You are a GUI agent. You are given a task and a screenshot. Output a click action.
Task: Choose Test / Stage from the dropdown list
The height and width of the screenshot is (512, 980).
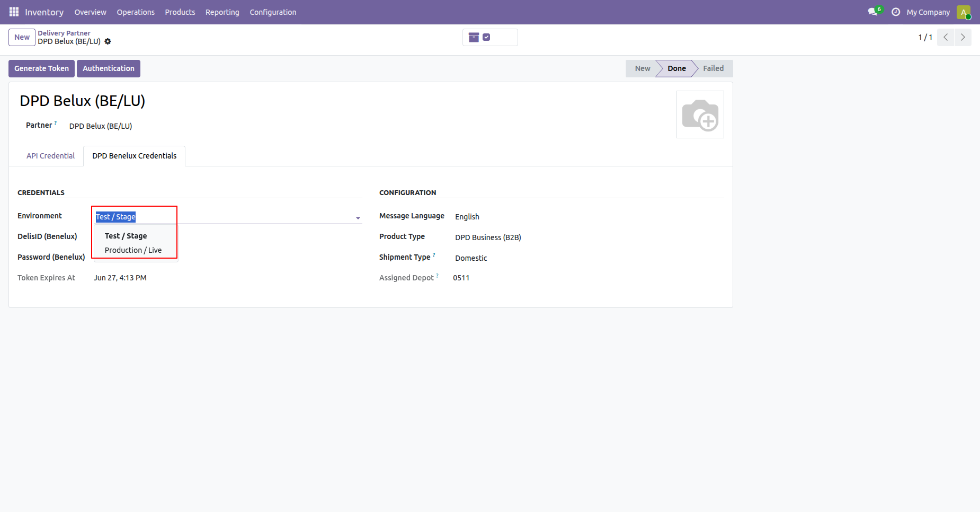[126, 236]
